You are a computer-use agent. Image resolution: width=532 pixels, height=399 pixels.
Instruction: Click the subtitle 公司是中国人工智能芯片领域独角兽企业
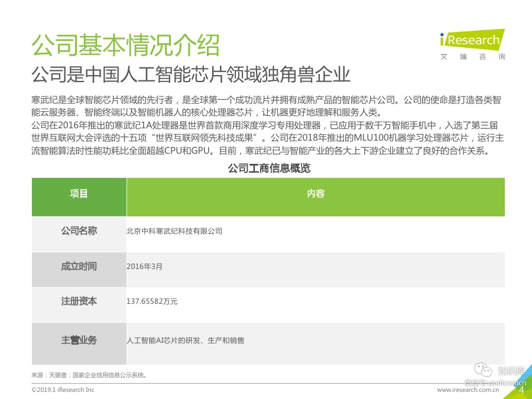point(191,74)
